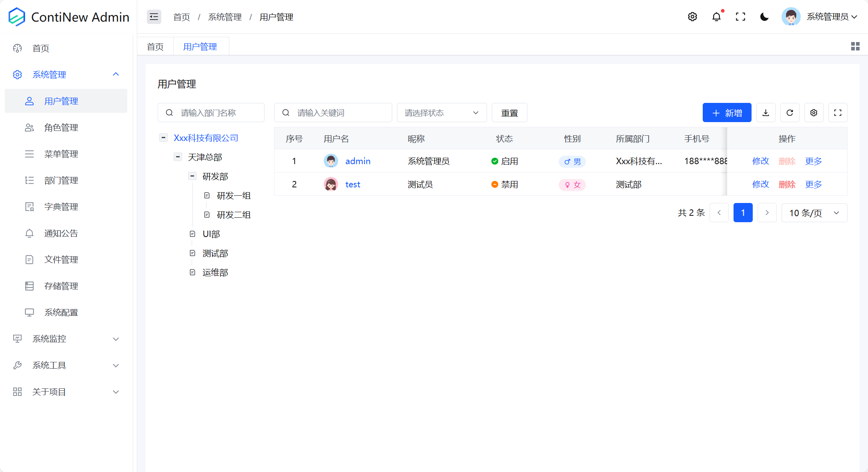
Task: Open top bar settings gear
Action: pos(693,17)
